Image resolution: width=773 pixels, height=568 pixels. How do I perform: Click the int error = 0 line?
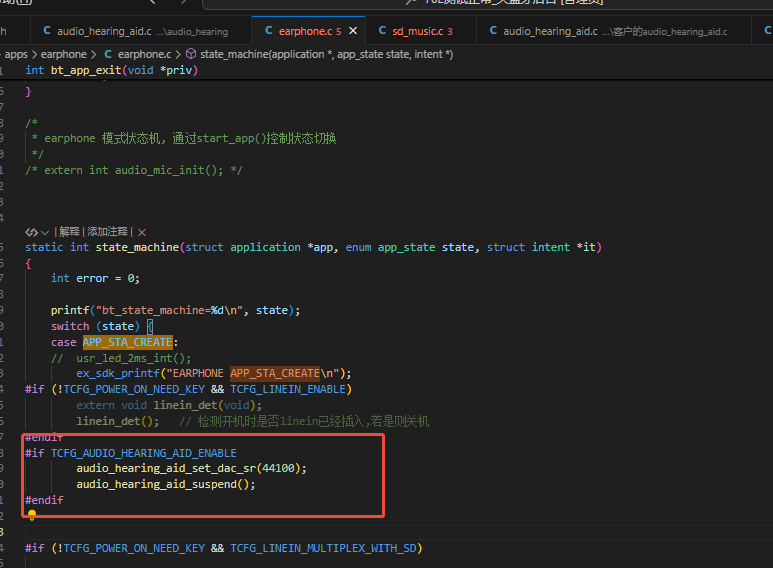95,278
